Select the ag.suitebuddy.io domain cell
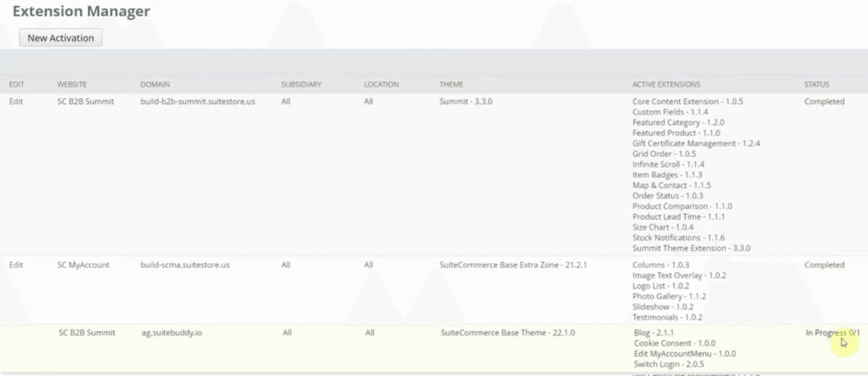 coord(172,333)
